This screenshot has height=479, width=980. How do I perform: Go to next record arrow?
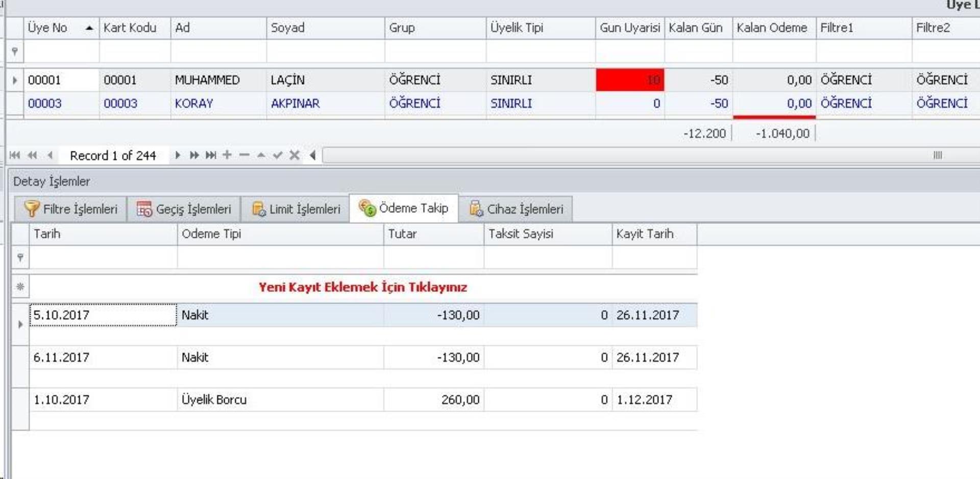pos(178,155)
